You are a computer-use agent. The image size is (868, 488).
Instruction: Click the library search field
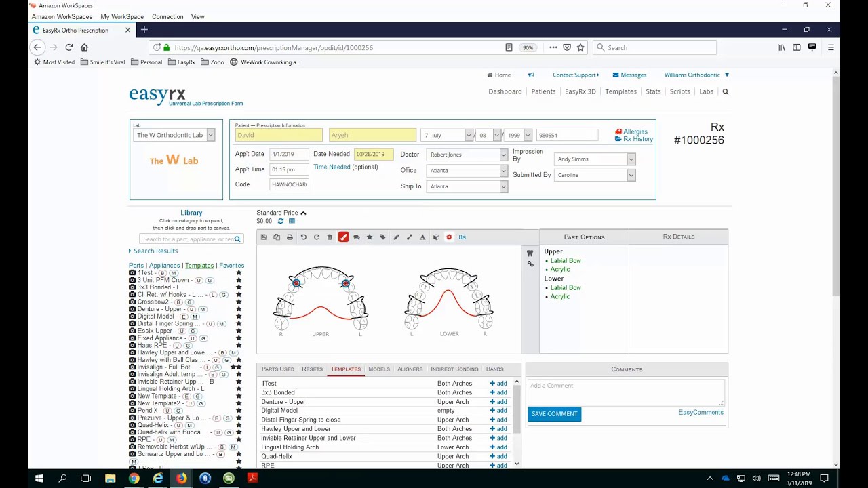click(x=191, y=239)
